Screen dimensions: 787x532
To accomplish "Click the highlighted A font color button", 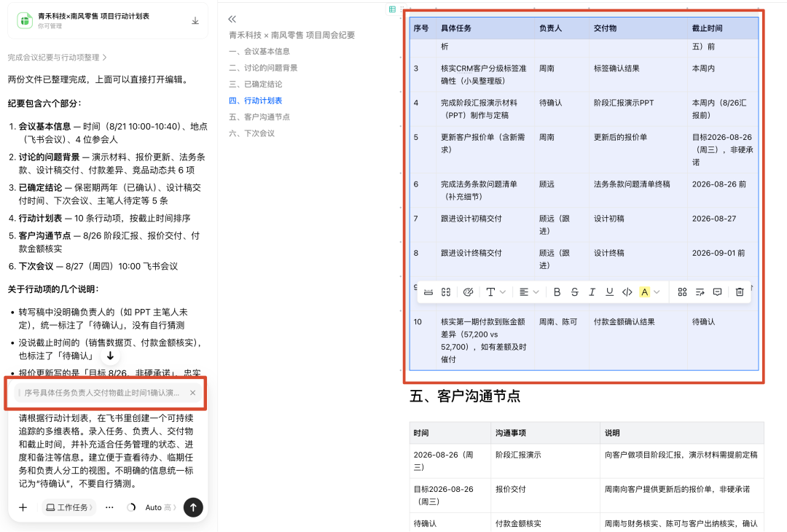I will pyautogui.click(x=644, y=292).
